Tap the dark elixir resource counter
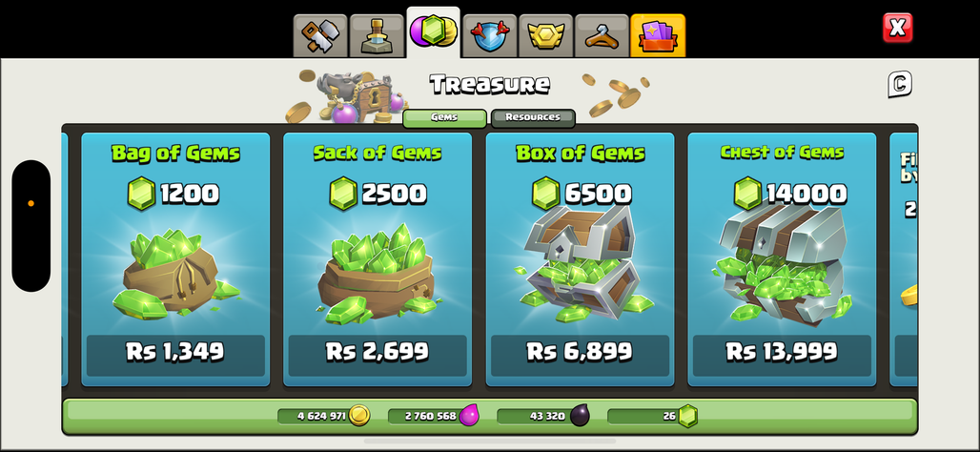 (x=543, y=416)
